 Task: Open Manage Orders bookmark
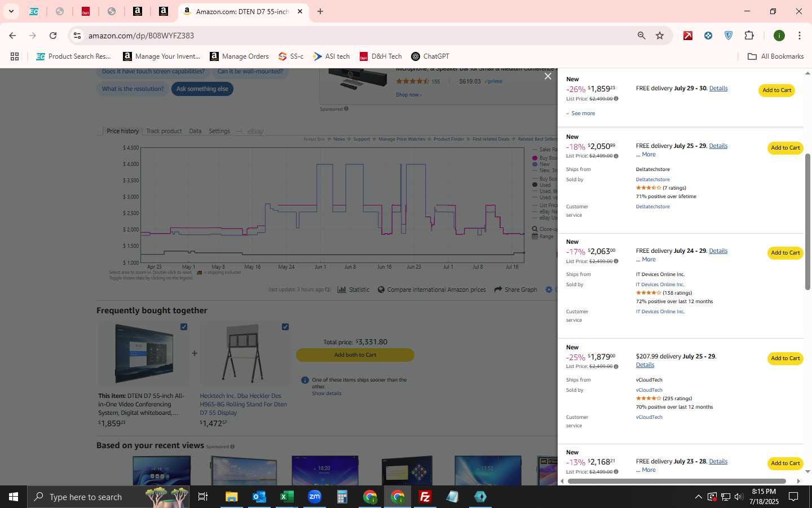[239, 56]
